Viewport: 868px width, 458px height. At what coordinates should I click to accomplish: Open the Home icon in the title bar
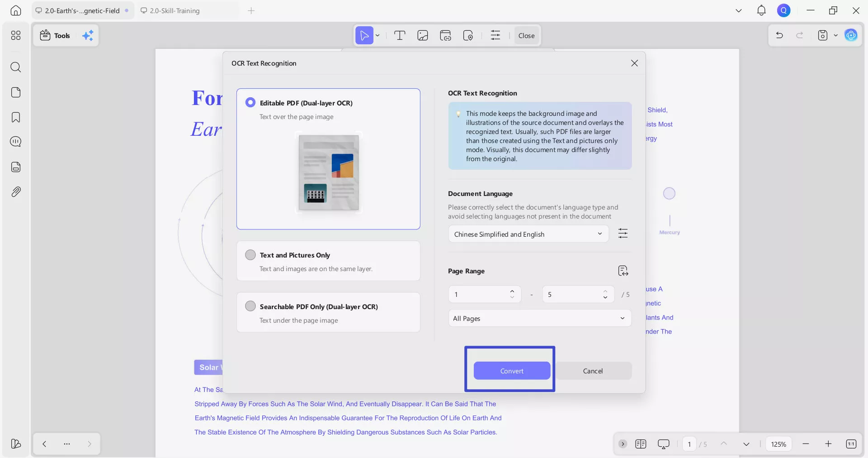click(x=16, y=10)
